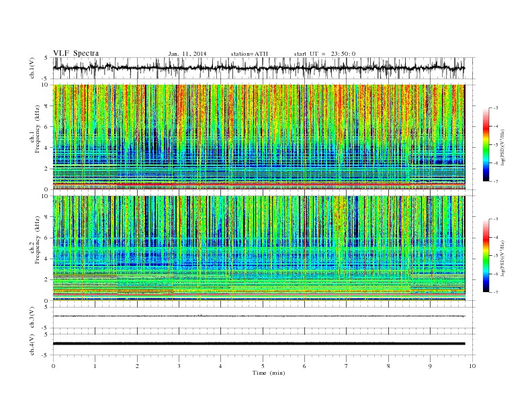Click time-axis tick label "7"
Screen dimensions: 532x411
click(x=347, y=366)
